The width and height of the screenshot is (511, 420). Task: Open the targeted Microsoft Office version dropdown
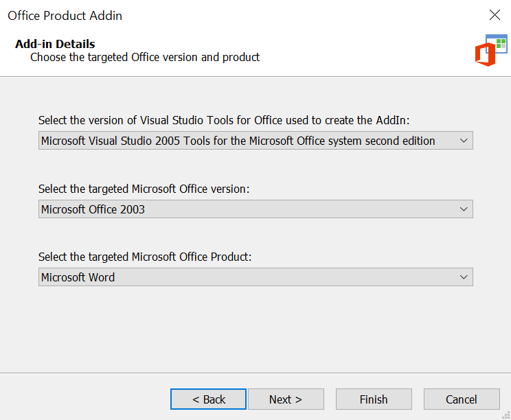tap(255, 209)
